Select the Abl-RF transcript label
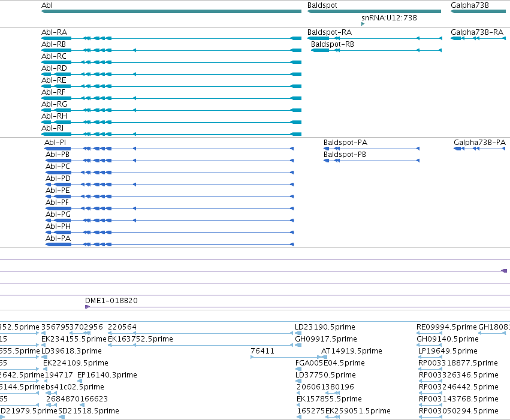This screenshot has width=510, height=420. pyautogui.click(x=53, y=92)
